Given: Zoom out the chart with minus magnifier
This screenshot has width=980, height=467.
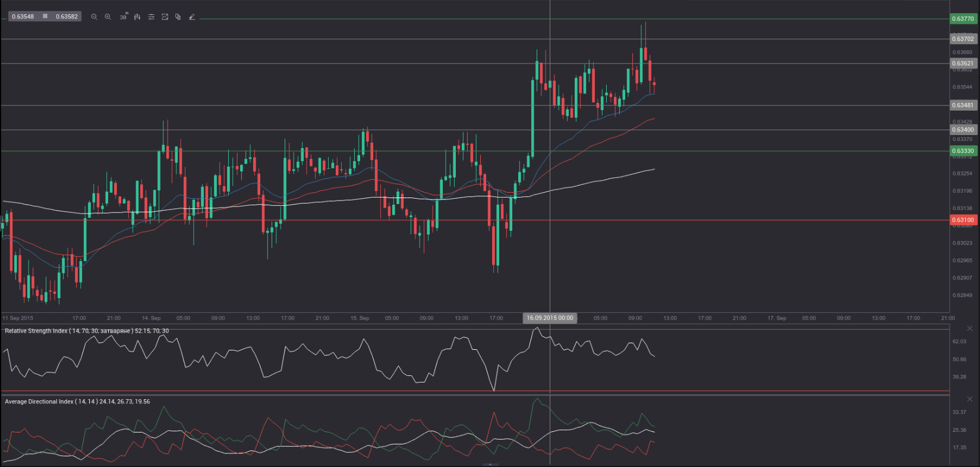Looking at the screenshot, I should 94,17.
